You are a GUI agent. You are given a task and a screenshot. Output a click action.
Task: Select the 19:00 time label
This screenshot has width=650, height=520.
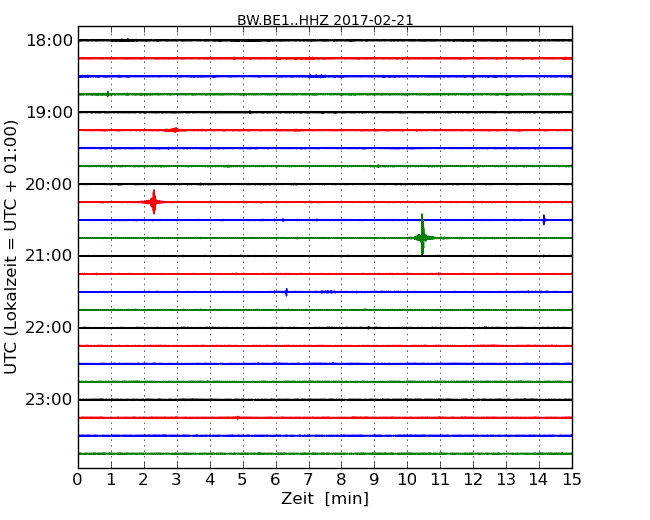click(x=49, y=112)
